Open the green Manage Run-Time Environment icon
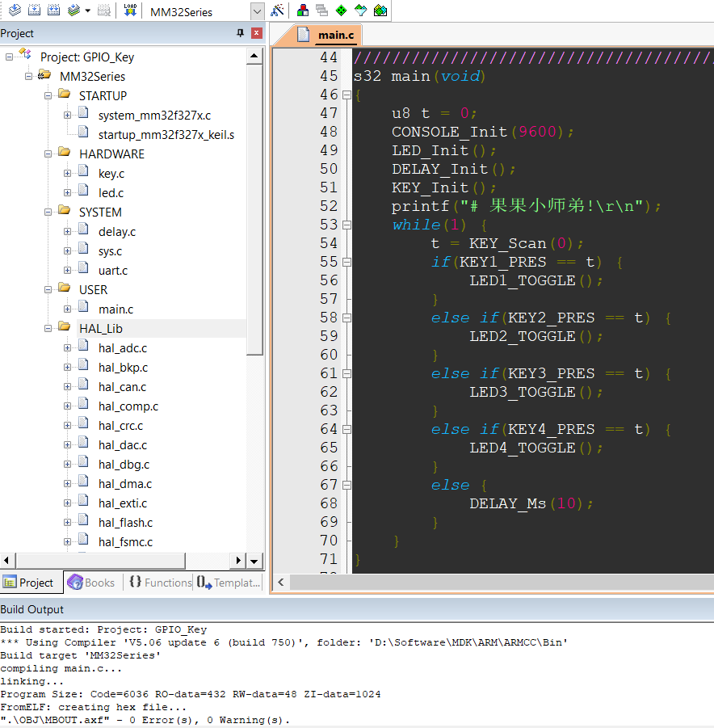 coord(341,11)
